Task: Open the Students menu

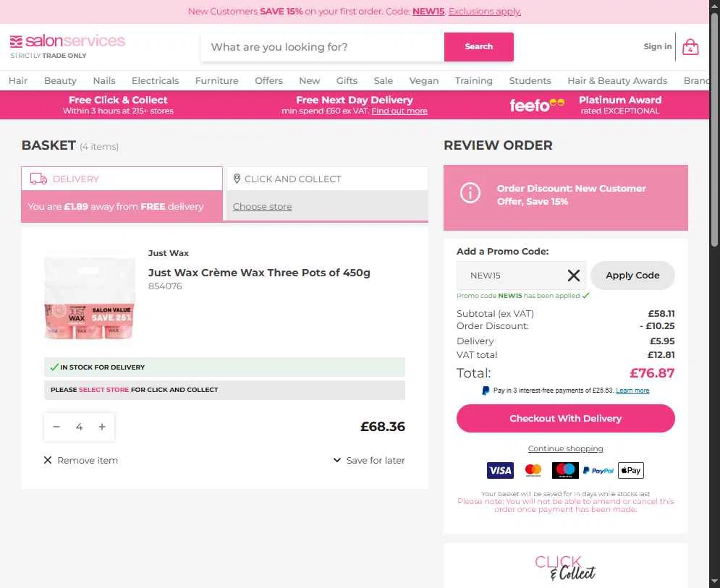Action: 530,81
